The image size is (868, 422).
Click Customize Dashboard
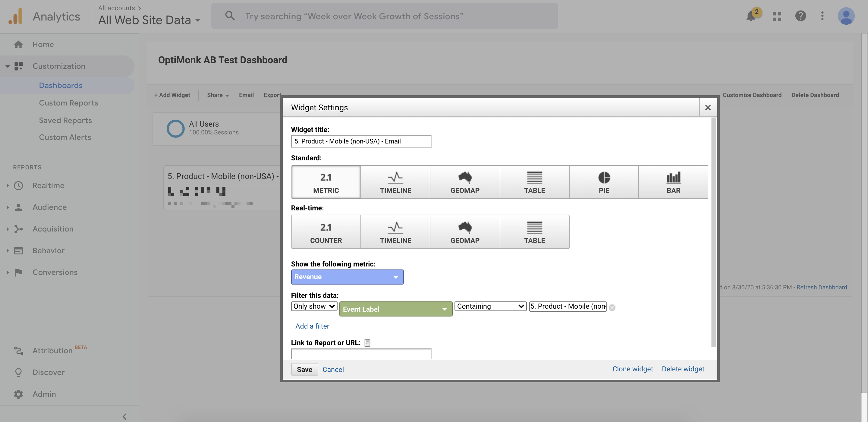pos(752,95)
